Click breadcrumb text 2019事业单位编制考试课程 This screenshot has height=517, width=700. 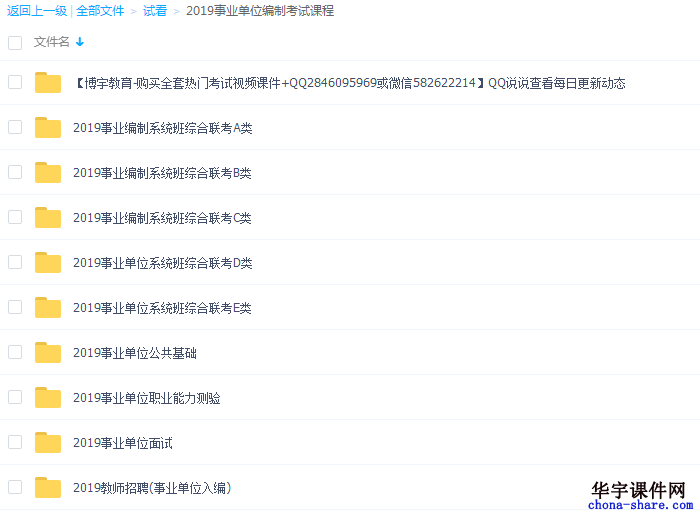coord(260,11)
